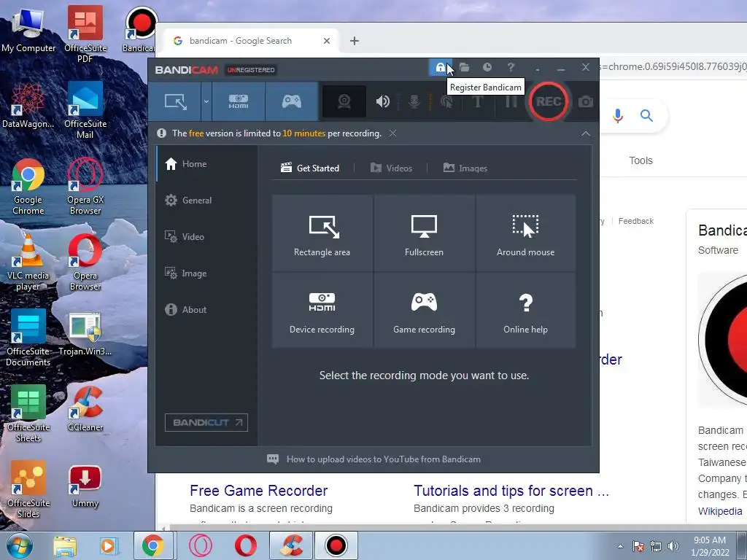Open a new Chrome tab
This screenshot has height=560, width=747.
coord(354,41)
